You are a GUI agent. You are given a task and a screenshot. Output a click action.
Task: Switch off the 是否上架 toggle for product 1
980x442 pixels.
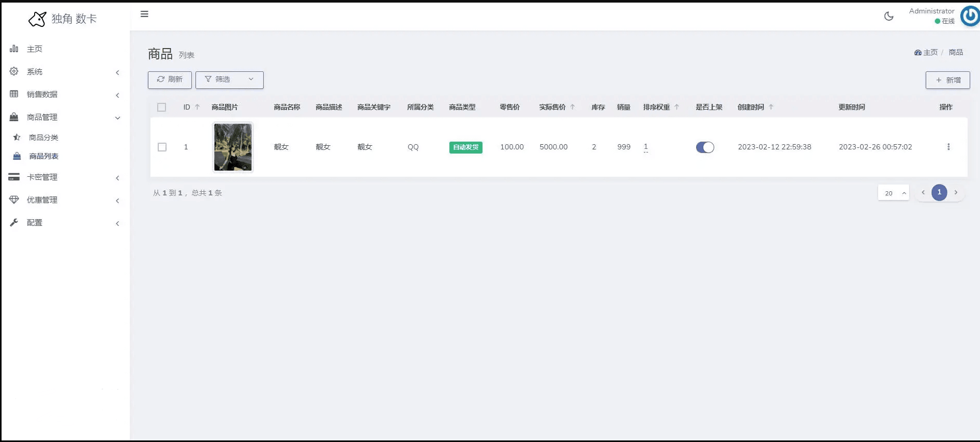[705, 147]
